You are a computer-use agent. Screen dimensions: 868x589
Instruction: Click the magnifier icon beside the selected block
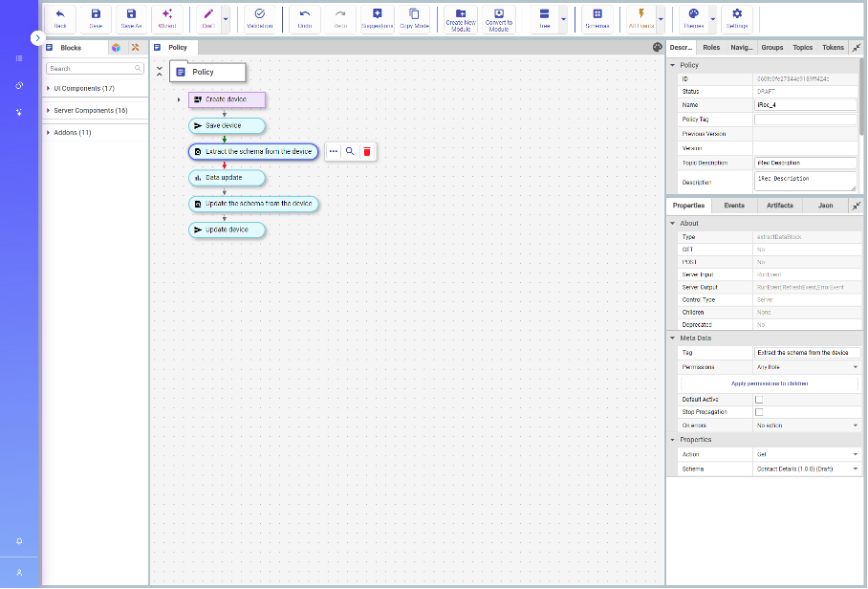350,151
